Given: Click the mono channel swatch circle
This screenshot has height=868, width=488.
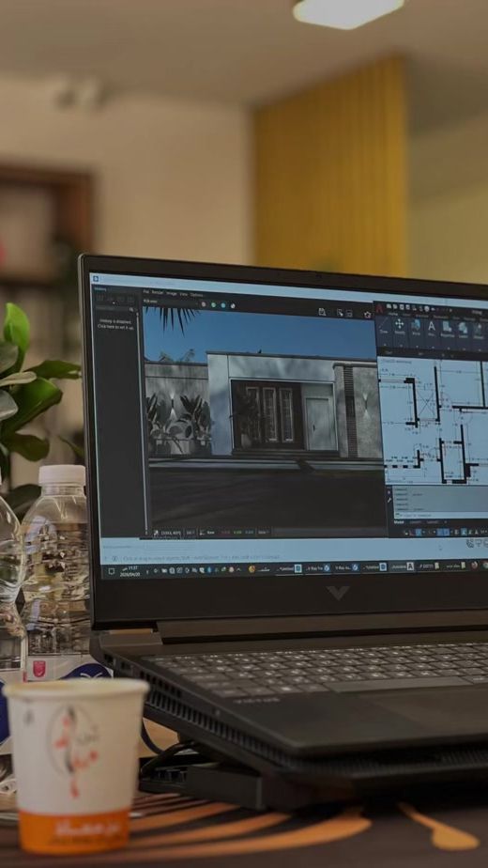Looking at the screenshot, I should pyautogui.click(x=233, y=305).
